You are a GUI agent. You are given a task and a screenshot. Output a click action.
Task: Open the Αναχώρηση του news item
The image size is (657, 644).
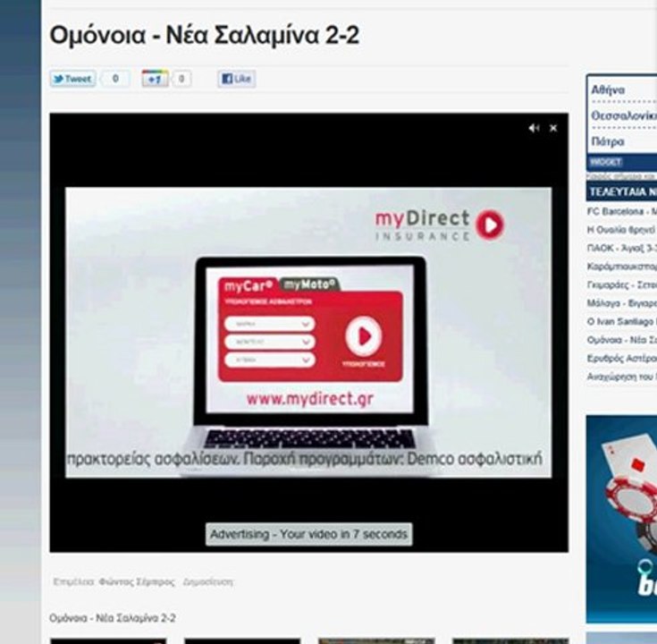pos(622,377)
